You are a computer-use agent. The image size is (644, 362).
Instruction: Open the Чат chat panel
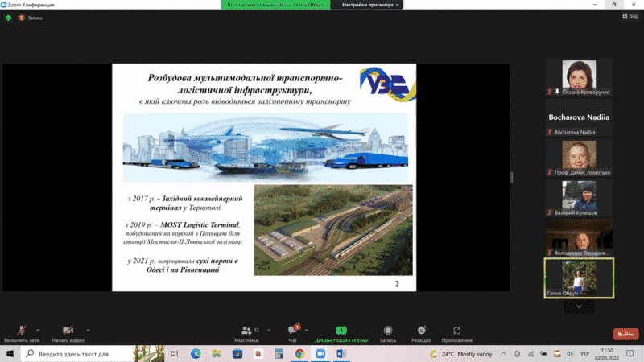[x=293, y=331]
